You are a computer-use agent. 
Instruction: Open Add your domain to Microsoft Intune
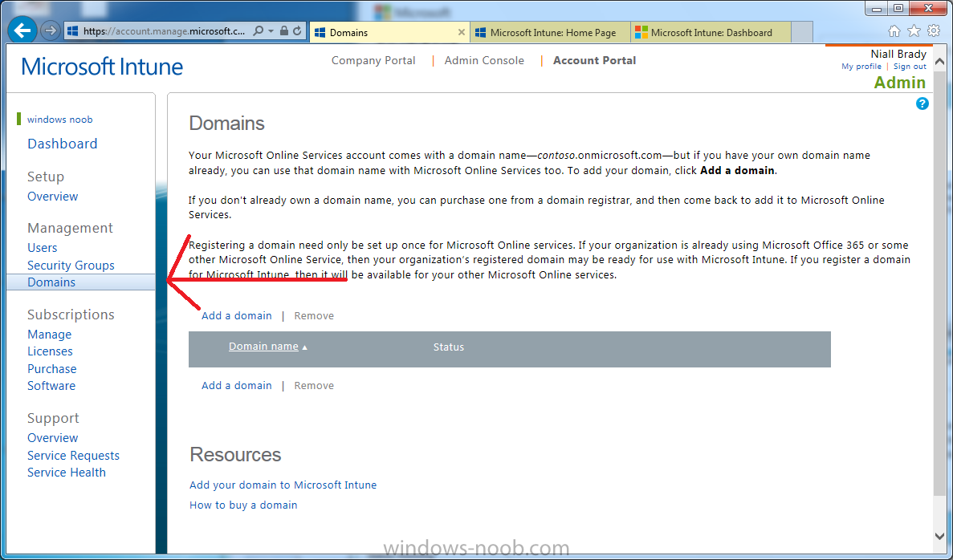point(283,485)
